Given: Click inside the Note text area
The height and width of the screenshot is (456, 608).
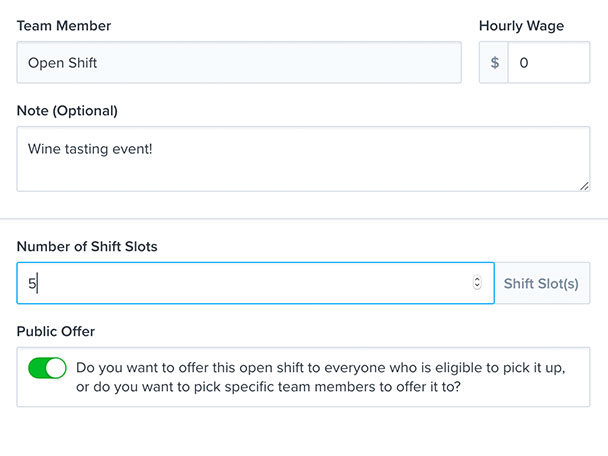Looking at the screenshot, I should pos(303,159).
